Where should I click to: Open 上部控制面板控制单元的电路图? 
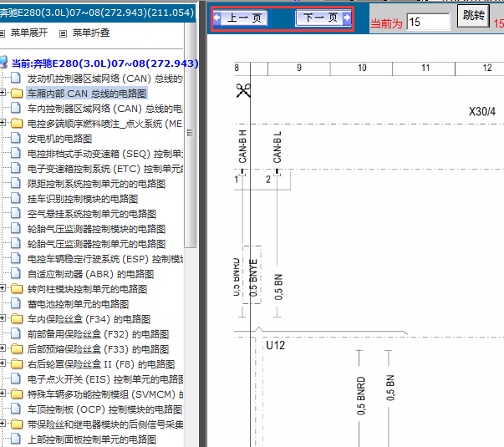[x=92, y=439]
